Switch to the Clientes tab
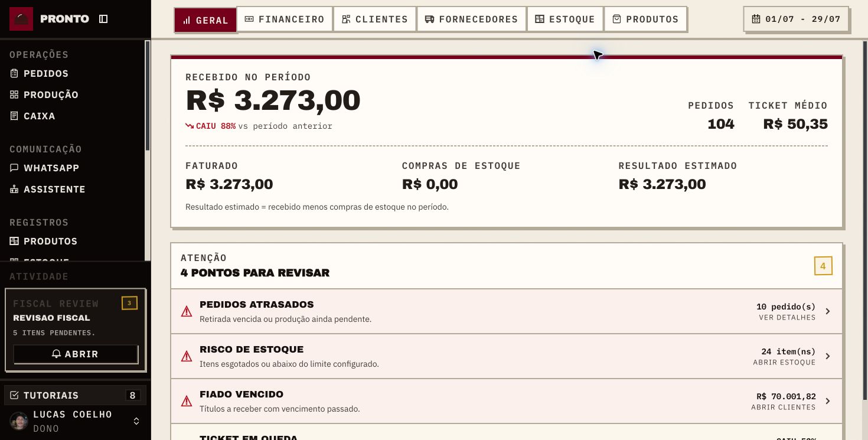868x440 pixels. tap(375, 19)
